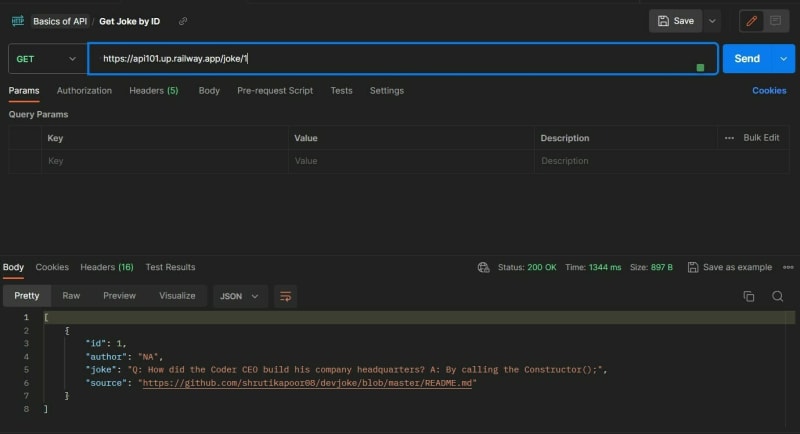Click the Send button
This screenshot has height=434, width=800.
point(747,59)
